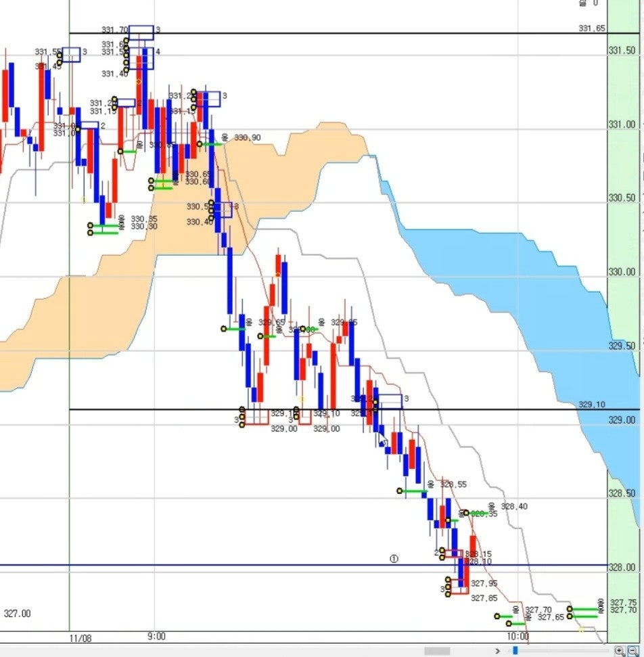Click the 328.50 price axis label
Screen dimensions: 644x657
coord(622,493)
